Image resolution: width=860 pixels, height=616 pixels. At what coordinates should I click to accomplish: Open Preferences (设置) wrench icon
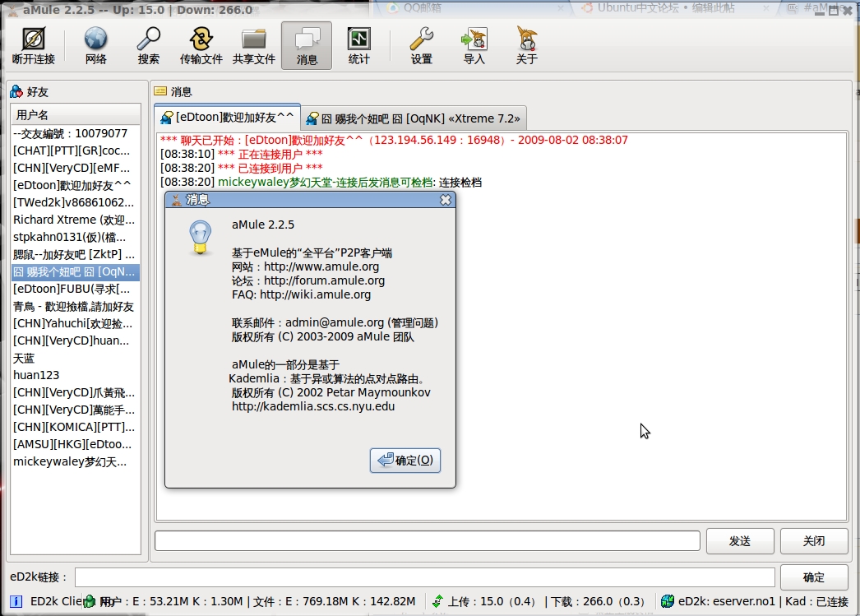[x=421, y=45]
